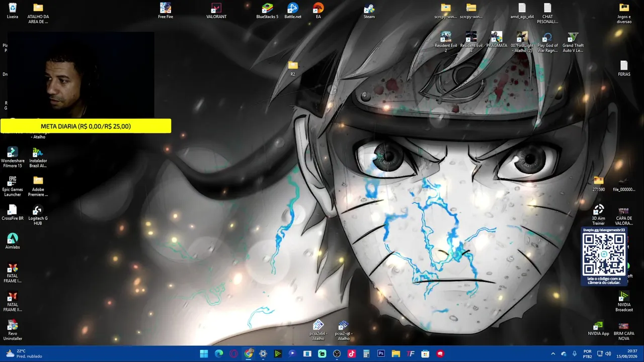Image resolution: width=644 pixels, height=362 pixels.
Task: Select the Resident Evil 3 shortcut
Action: tap(471, 42)
